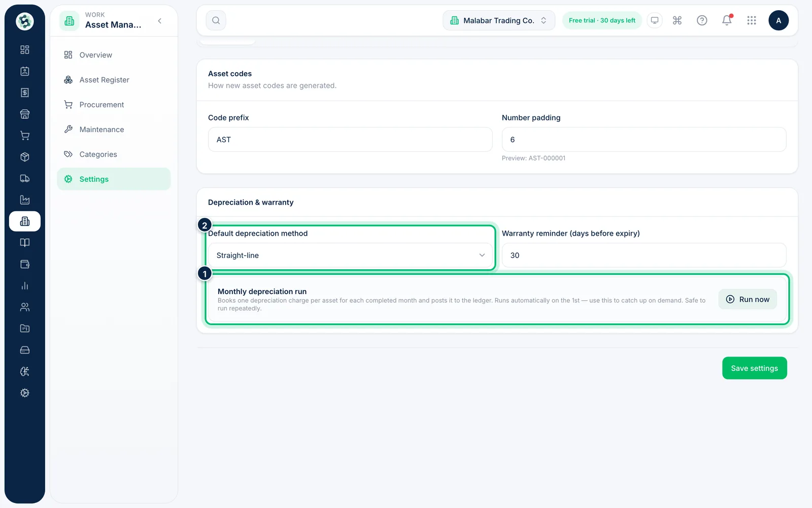Open the delivery truck icon in left rail

coord(25,178)
